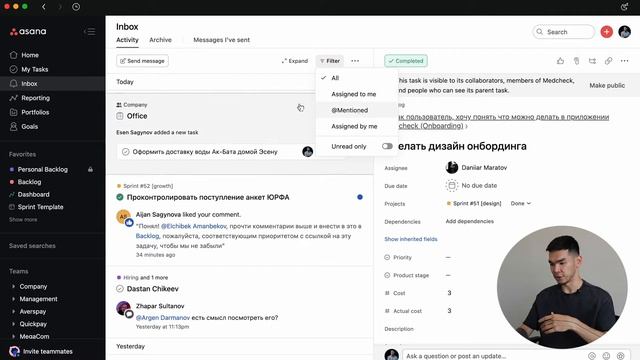Open the @Argen Darmanov mention link
Screen dimensions: 640x360
pos(163,318)
